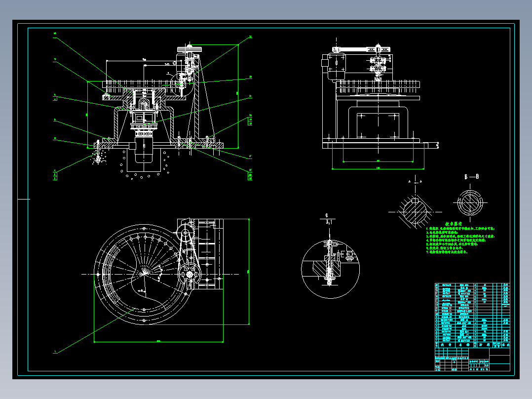Select letter B on the front view motor
Image resolution: width=532 pixels, height=399 pixels.
tap(144, 146)
